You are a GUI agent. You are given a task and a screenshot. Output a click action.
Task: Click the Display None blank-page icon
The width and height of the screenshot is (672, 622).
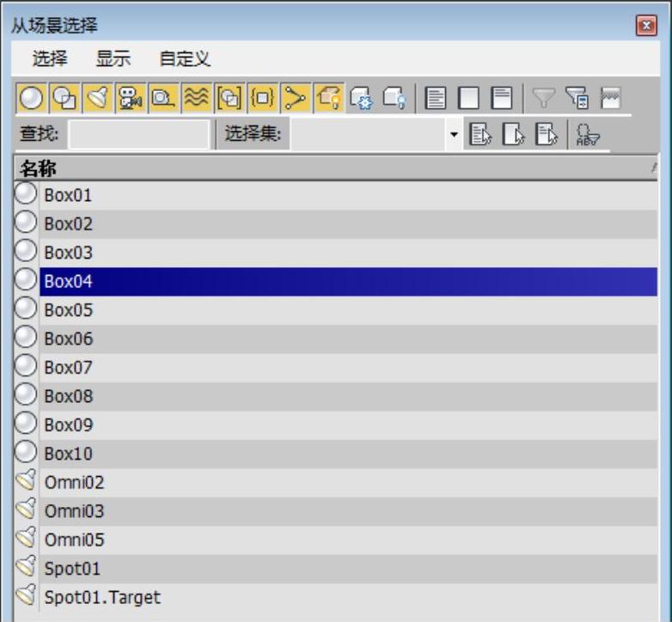tap(469, 99)
